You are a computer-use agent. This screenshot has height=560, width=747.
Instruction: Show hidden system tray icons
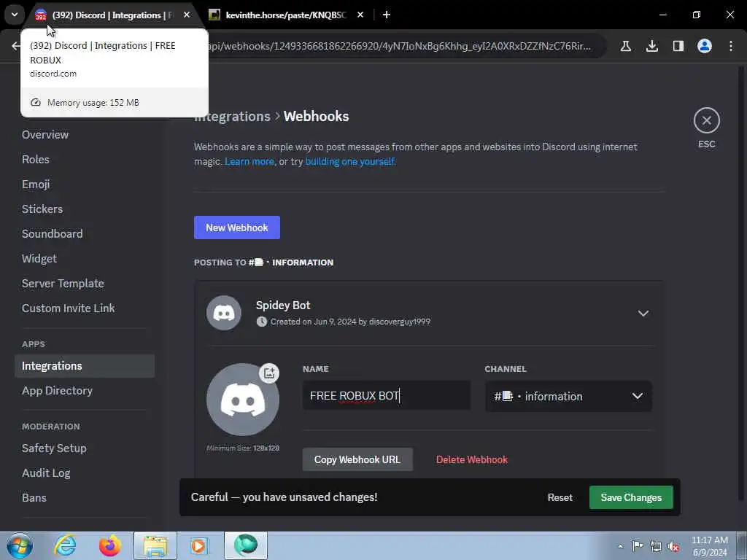(620, 546)
